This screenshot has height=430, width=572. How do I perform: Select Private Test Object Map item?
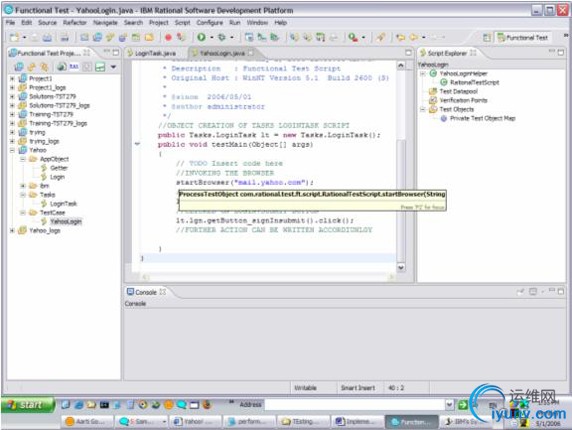[x=483, y=118]
